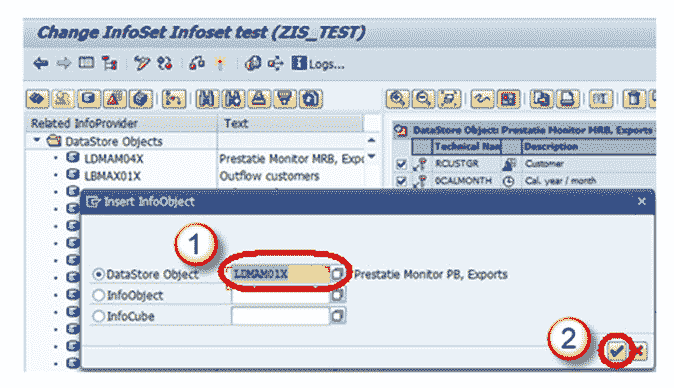This screenshot has width=674, height=388.
Task: Click the up arrow in tree panel scrollbar
Action: pos(371,141)
